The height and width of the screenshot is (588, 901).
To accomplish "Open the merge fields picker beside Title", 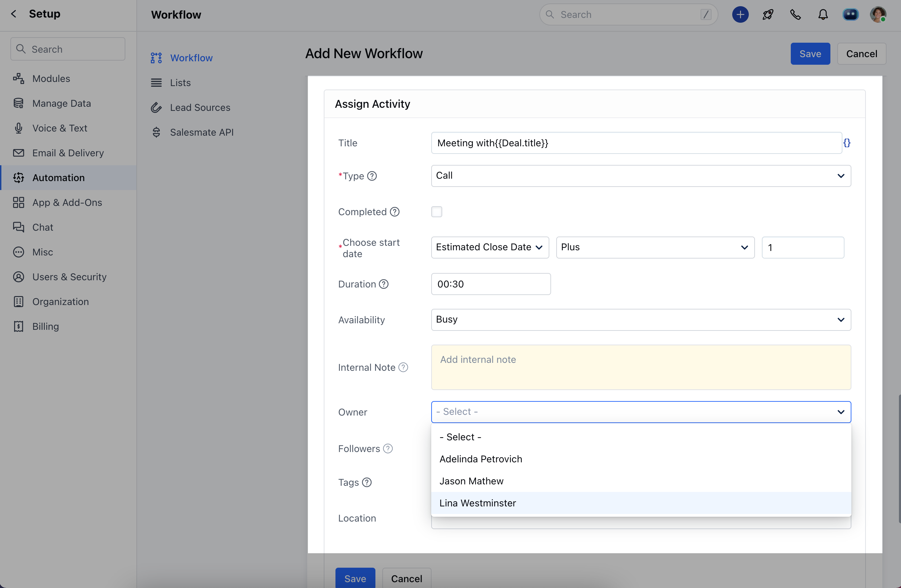I will coord(847,143).
